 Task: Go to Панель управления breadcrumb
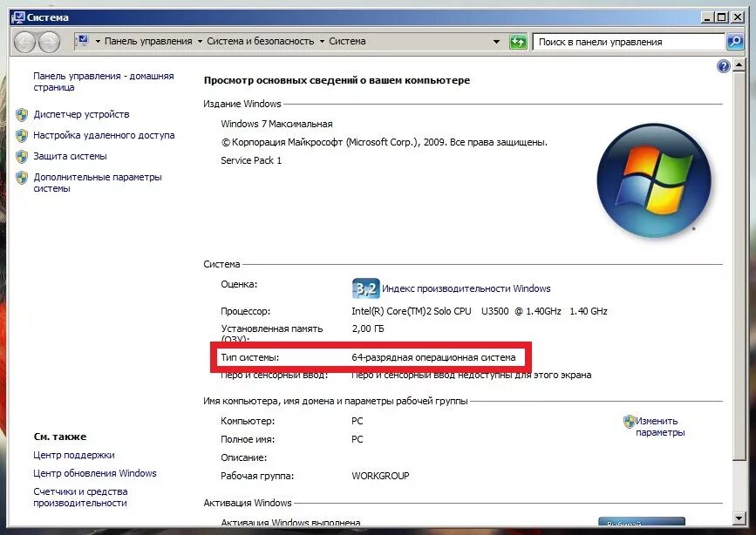tap(148, 42)
